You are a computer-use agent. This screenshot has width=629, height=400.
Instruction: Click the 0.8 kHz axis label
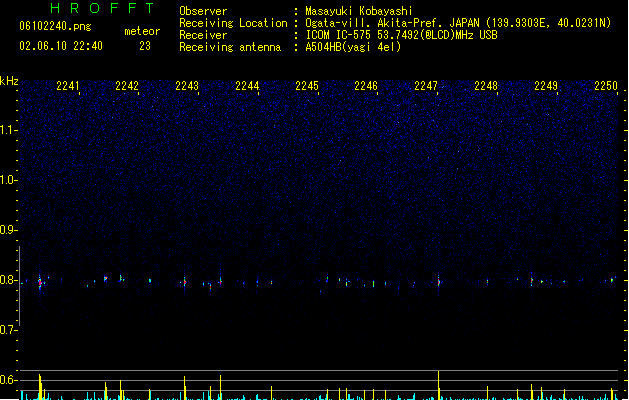click(x=8, y=280)
